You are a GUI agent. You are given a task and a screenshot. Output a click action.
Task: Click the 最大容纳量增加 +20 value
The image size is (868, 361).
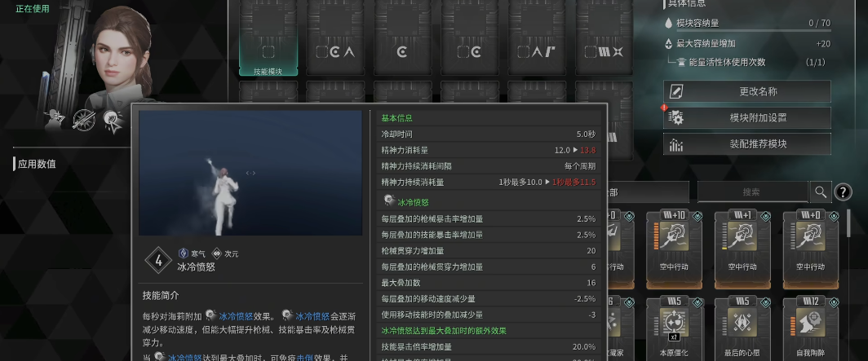(x=823, y=44)
